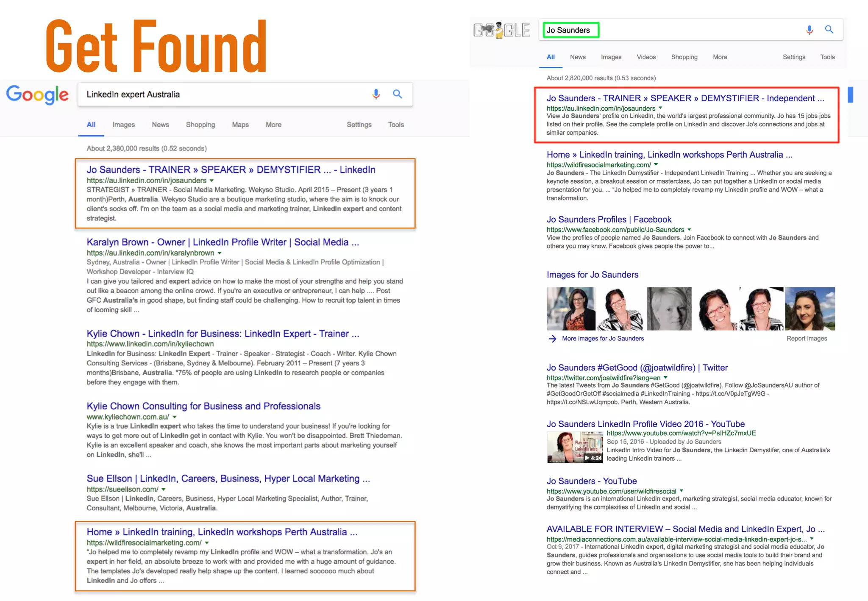This screenshot has width=868, height=601.
Task: Open AVAILABLE FOR INTERVIEW Social Media result
Action: pos(685,529)
